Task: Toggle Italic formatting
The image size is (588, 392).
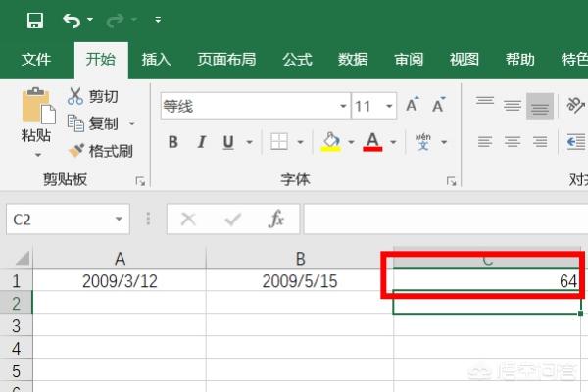Action: [x=201, y=142]
